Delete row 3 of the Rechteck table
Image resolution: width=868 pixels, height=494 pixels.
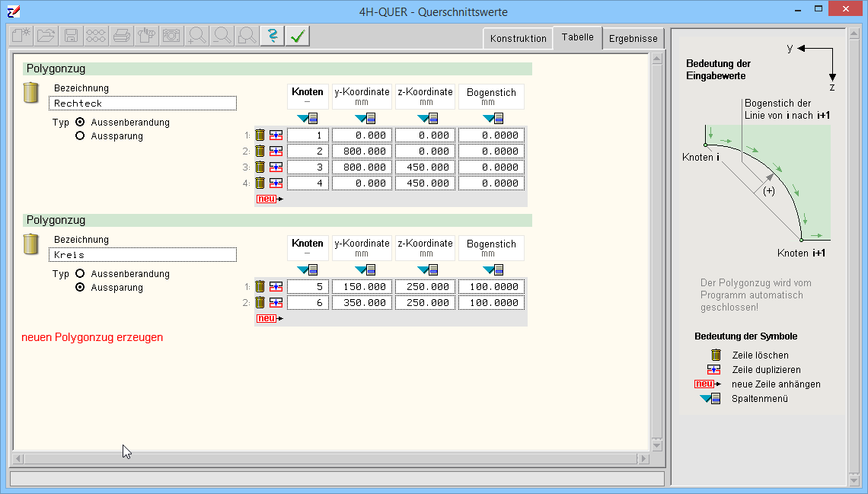[260, 167]
